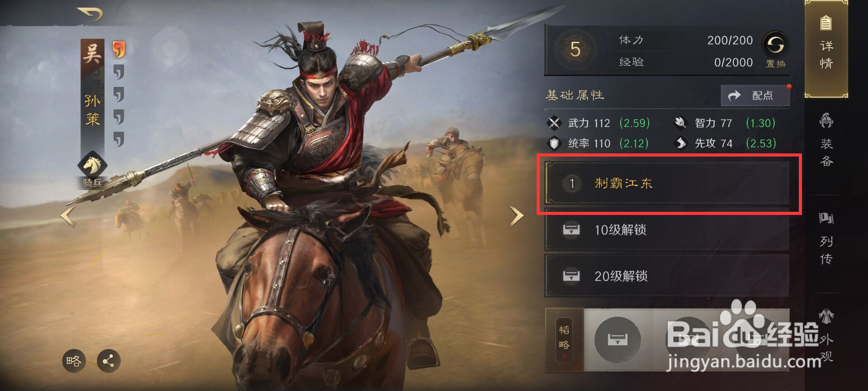
Task: Click the 置换 swap icon
Action: (x=776, y=50)
